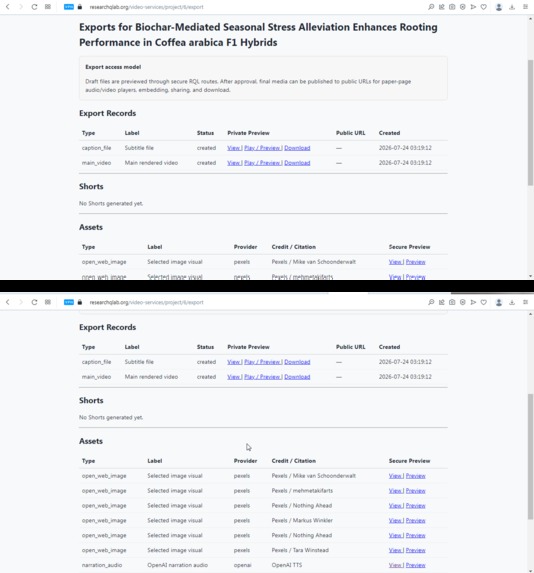Bookmark the page with the top heart icon
534x573 pixels.
[x=484, y=7]
